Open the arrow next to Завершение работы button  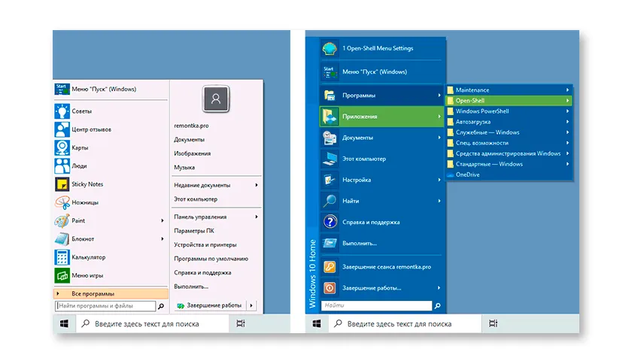(251, 305)
